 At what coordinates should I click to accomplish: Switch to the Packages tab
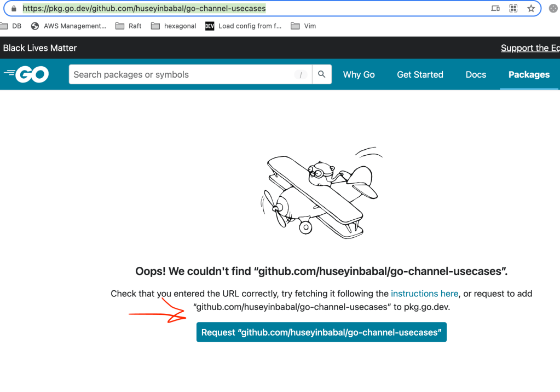coord(529,74)
